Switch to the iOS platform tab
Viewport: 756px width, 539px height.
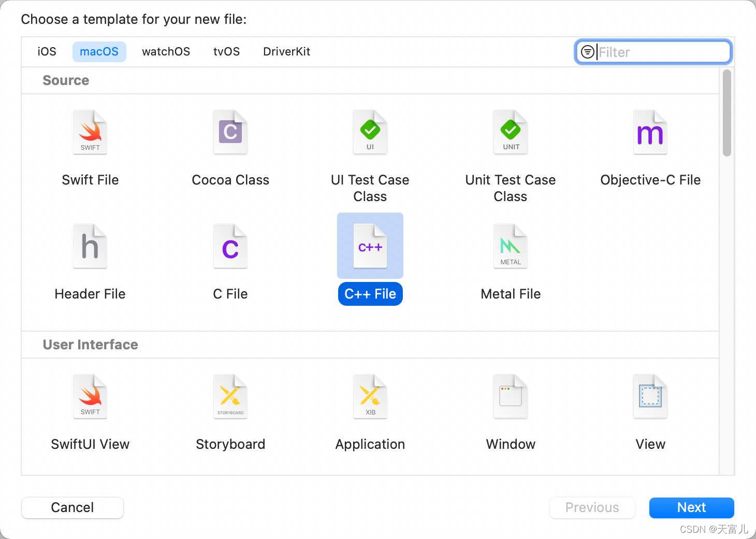(47, 52)
